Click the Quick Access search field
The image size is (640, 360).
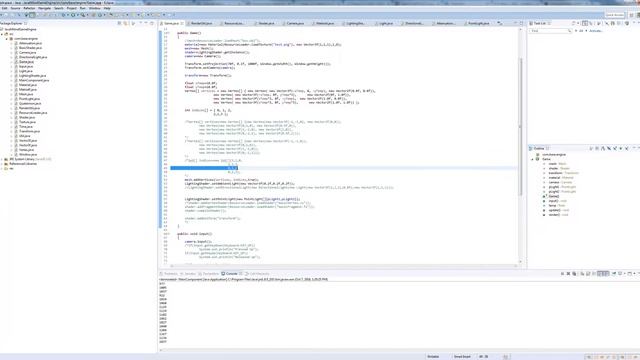pos(615,15)
